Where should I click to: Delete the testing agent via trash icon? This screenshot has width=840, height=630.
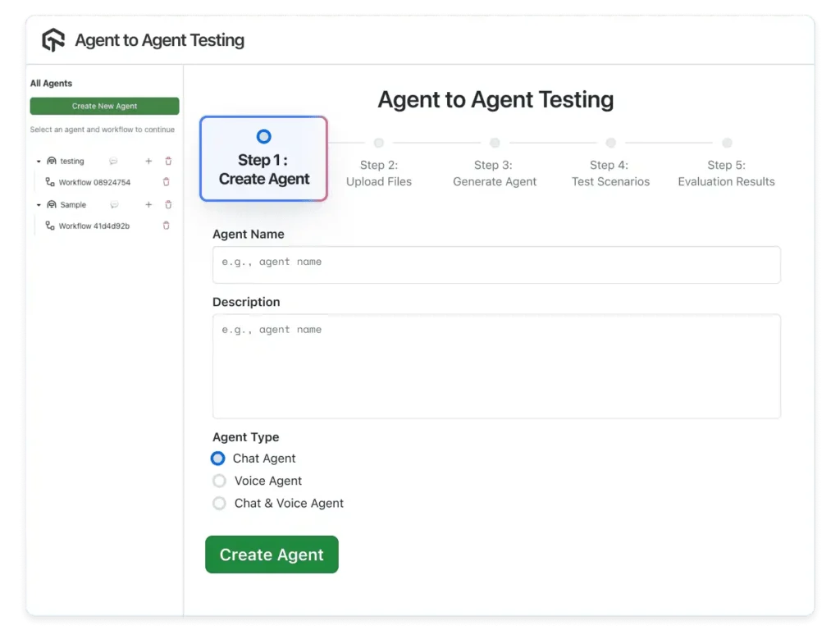click(168, 162)
